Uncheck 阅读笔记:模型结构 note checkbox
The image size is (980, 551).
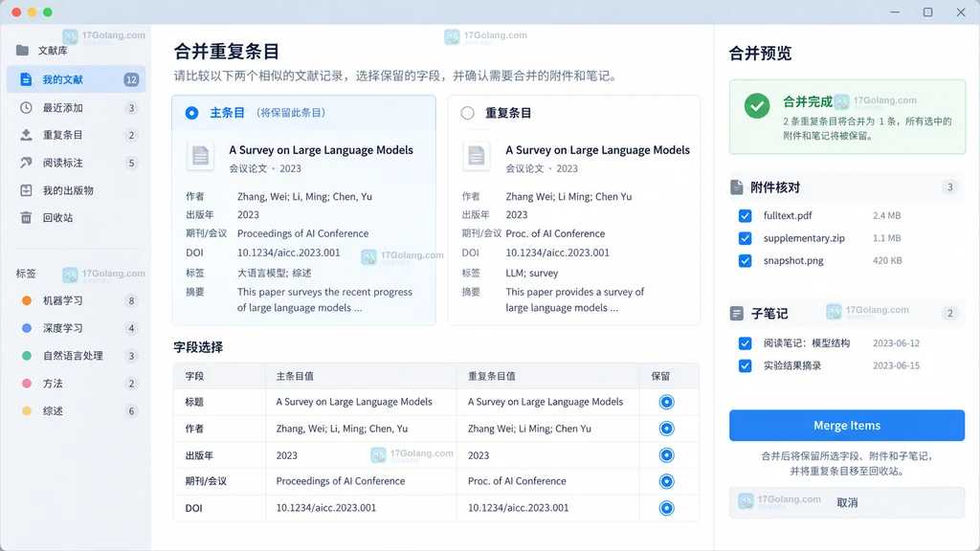(745, 343)
